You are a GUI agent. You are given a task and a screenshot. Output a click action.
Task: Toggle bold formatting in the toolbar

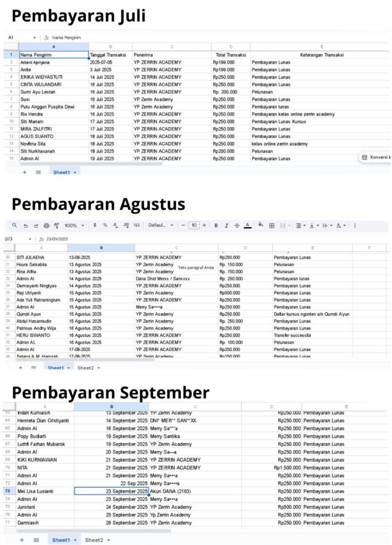point(216,226)
